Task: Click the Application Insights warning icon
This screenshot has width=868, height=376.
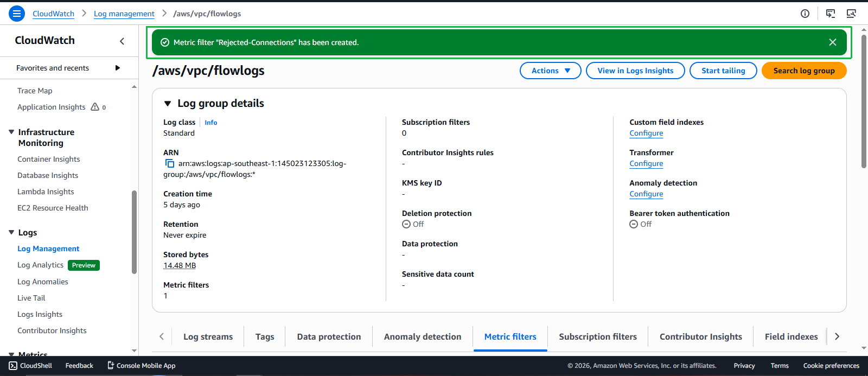Action: (95, 107)
